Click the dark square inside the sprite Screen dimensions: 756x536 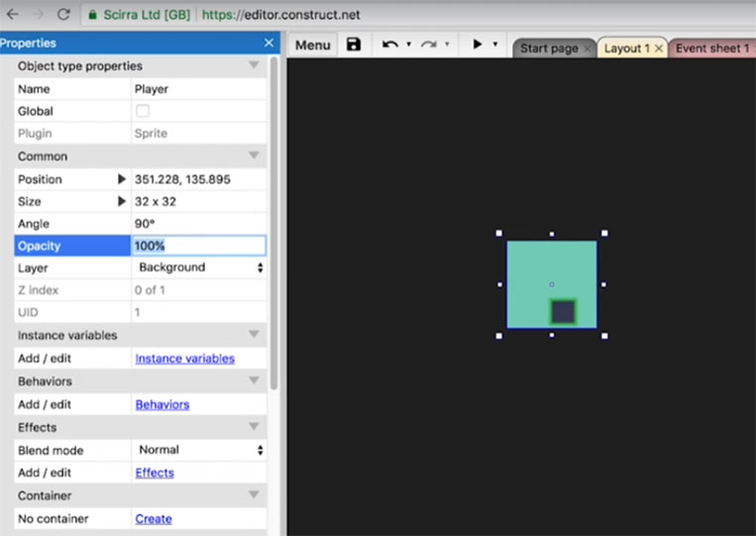point(563,312)
